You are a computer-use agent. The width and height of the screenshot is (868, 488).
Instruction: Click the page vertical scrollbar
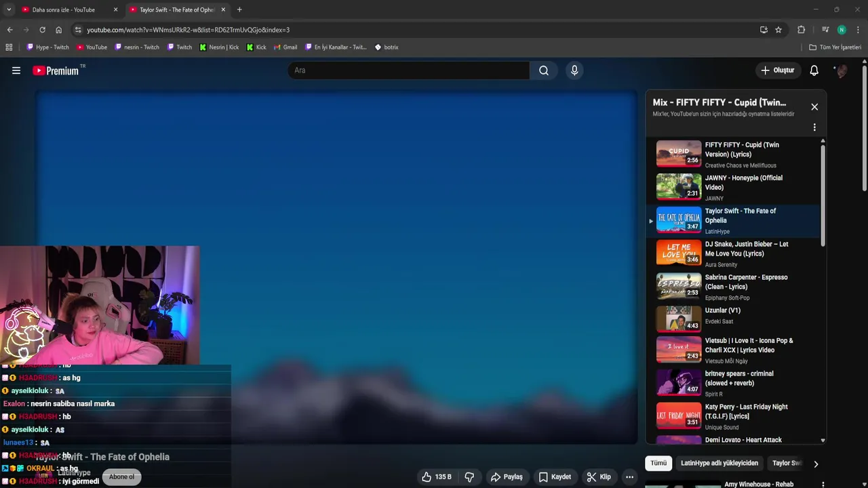coord(865,127)
